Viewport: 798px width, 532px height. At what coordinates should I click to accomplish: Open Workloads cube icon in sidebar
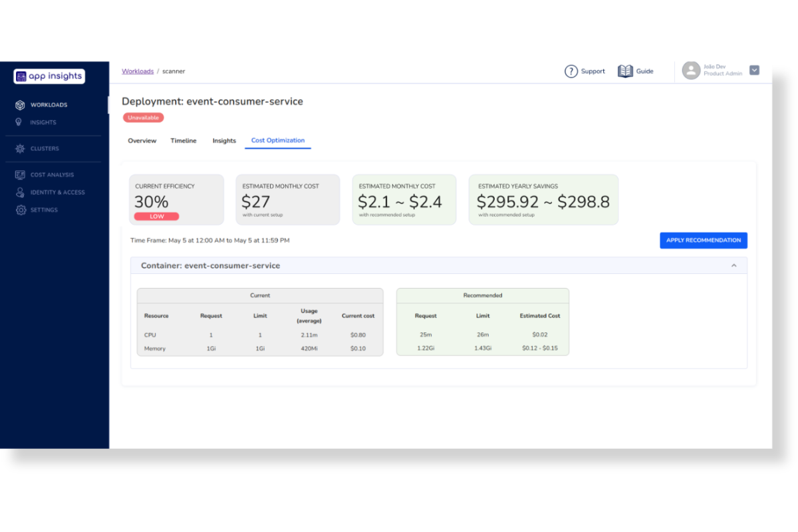pyautogui.click(x=20, y=105)
